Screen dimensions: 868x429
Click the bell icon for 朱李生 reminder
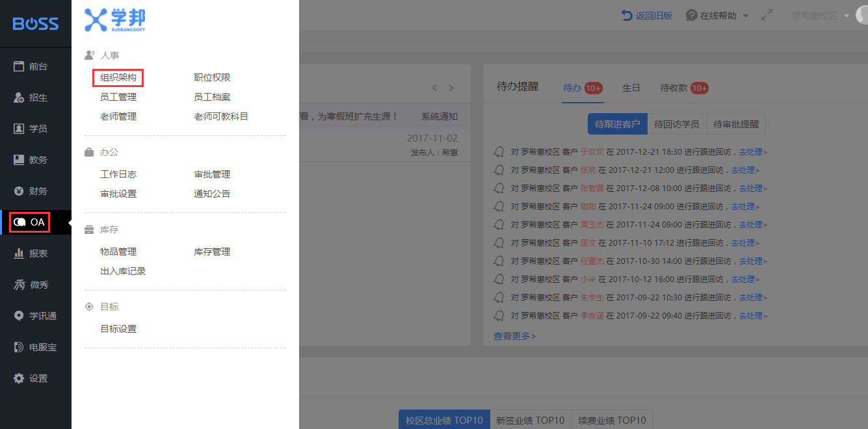[x=499, y=298]
